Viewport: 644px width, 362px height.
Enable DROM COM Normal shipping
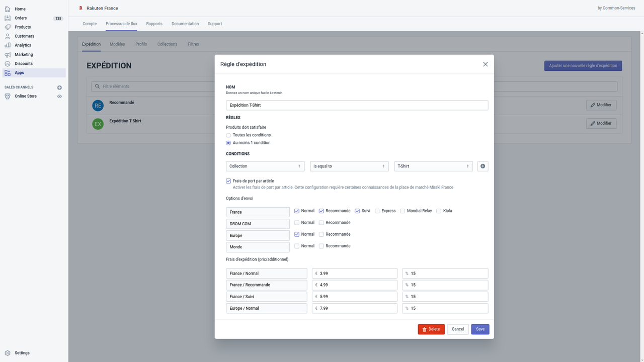tap(297, 222)
